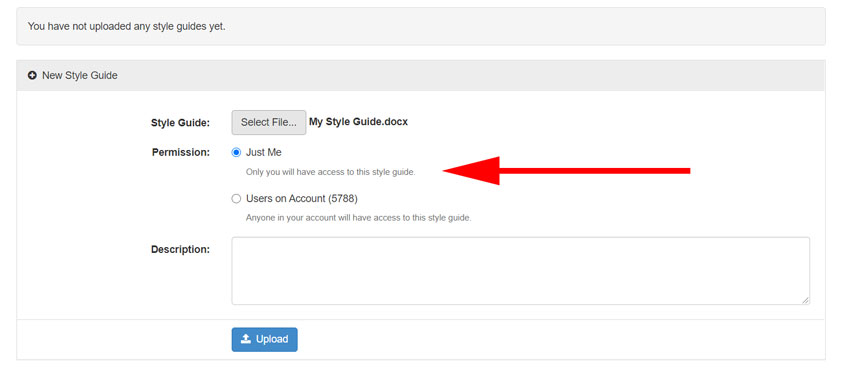The image size is (848, 370).
Task: Click the Description field label
Action: pyautogui.click(x=180, y=249)
